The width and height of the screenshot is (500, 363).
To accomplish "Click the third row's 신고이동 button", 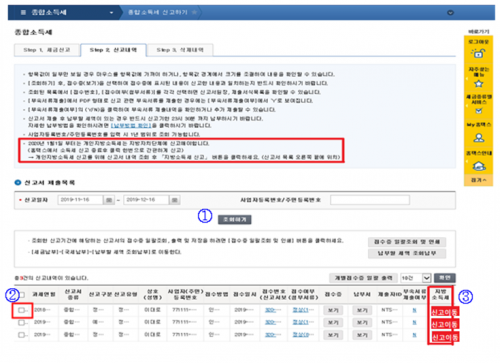I will click(x=444, y=337).
